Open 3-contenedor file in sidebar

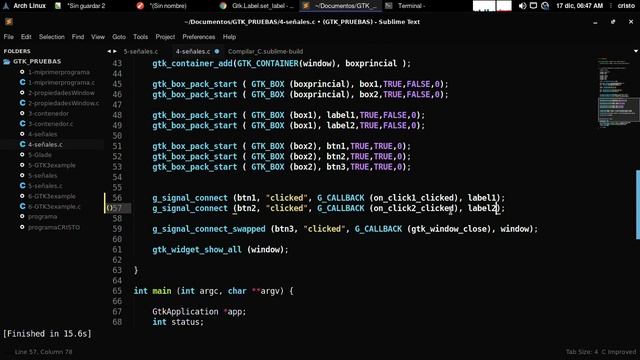tap(48, 113)
